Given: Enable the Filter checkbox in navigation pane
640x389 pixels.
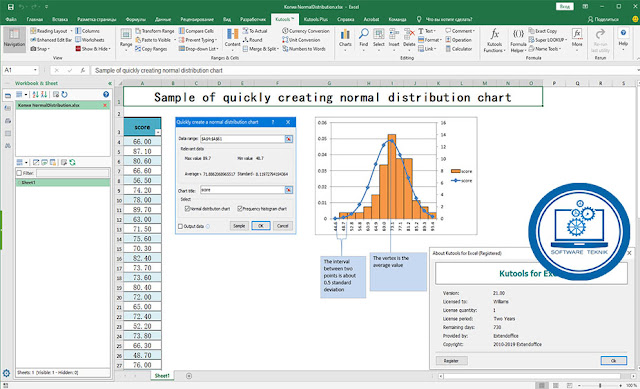Looking at the screenshot, I should point(19,173).
